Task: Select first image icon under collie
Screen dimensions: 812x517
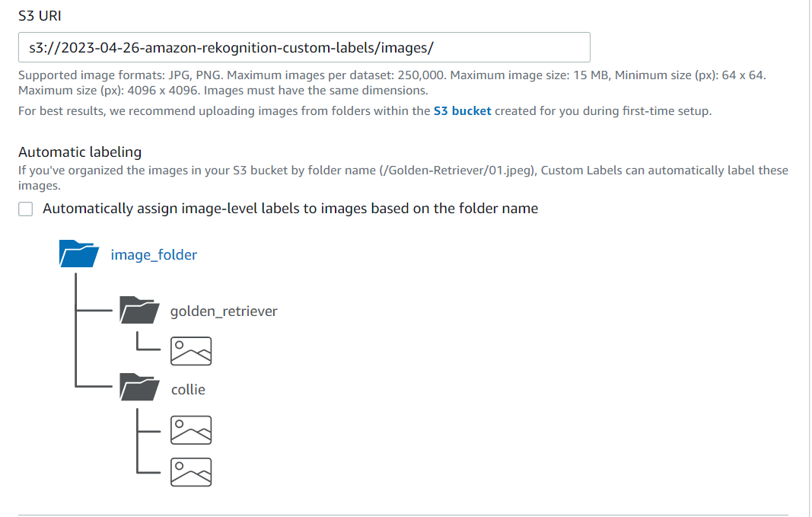Action: tap(191, 429)
